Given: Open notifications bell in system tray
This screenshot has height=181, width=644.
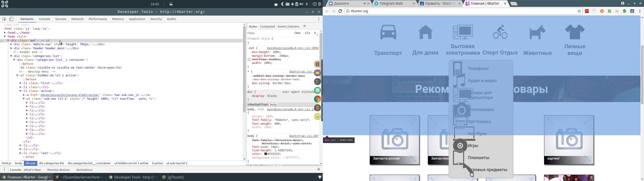Looking at the screenshot, I should pos(292,4).
